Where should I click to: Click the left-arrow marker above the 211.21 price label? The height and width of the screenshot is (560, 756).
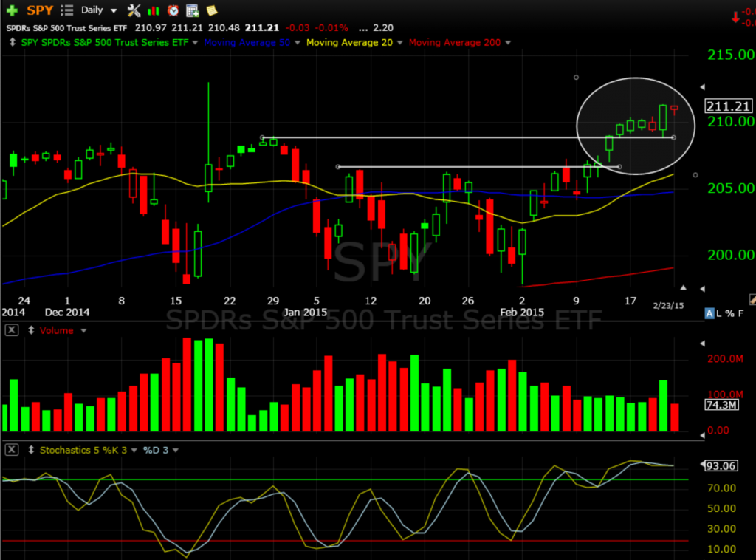703,87
